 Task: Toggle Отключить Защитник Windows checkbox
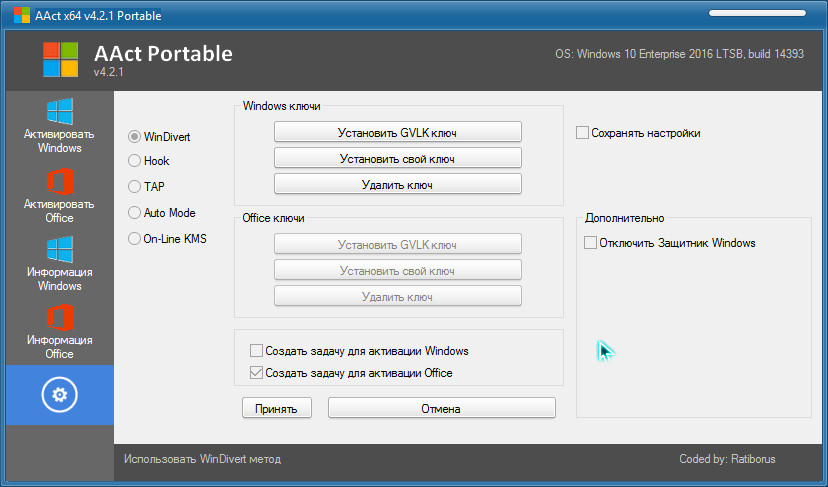pyautogui.click(x=591, y=243)
